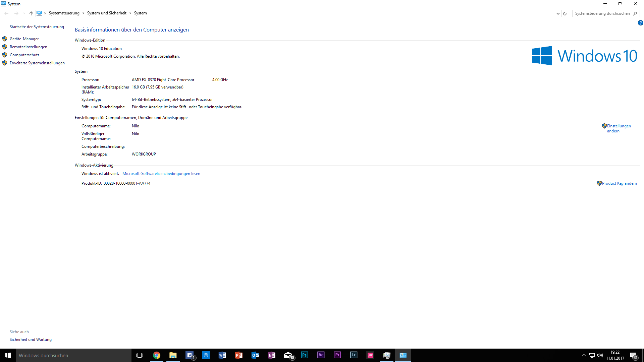The image size is (644, 362).
Task: Click the blue help question mark icon
Action: 640,23
